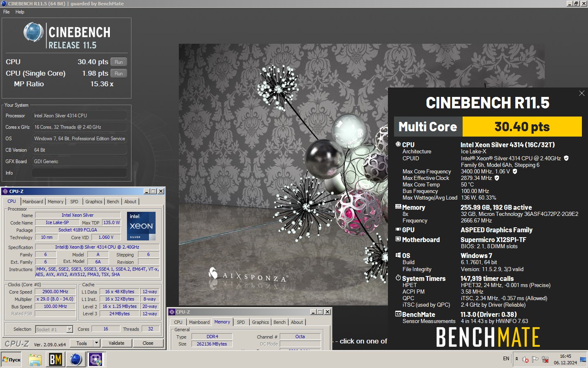Run the CPU Single Core benchmark
This screenshot has width=588, height=368.
119,74
